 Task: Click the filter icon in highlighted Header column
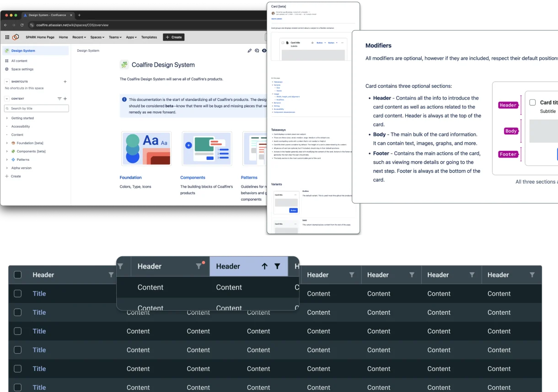[x=277, y=266]
